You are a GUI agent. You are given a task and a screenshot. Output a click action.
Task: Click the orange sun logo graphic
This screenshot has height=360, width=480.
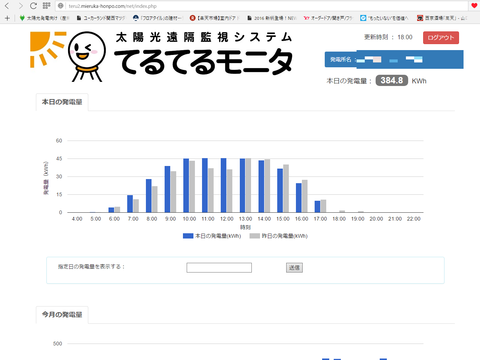click(48, 49)
